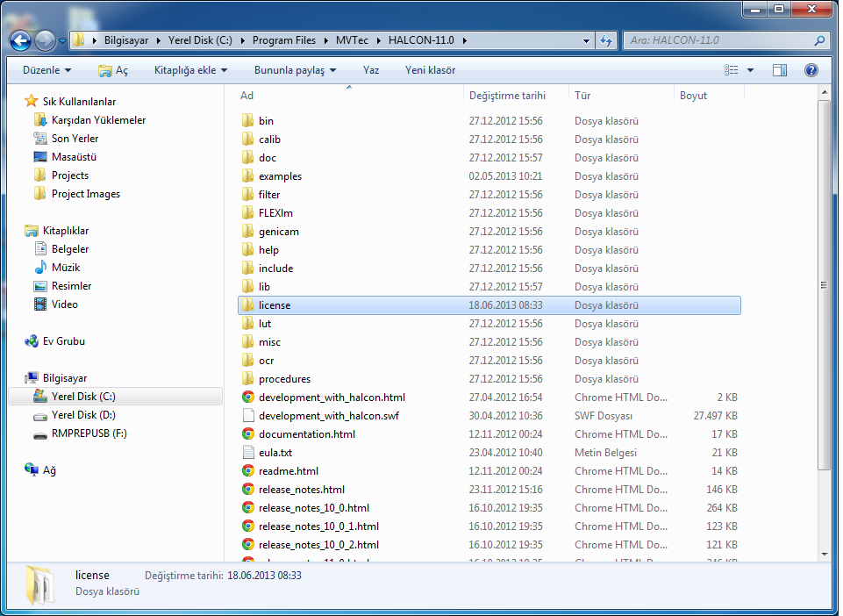Toggle the preview pane button
Image resolution: width=843 pixels, height=616 pixels.
point(780,70)
